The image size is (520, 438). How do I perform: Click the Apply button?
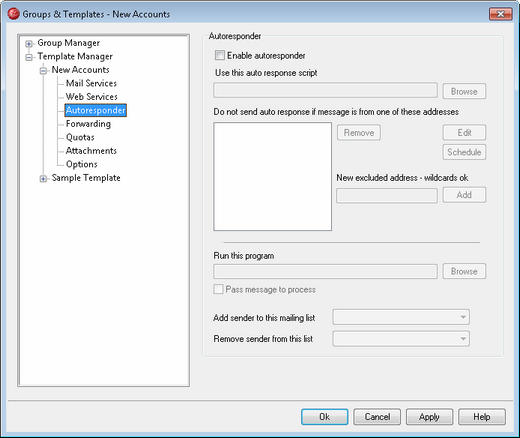click(x=429, y=417)
